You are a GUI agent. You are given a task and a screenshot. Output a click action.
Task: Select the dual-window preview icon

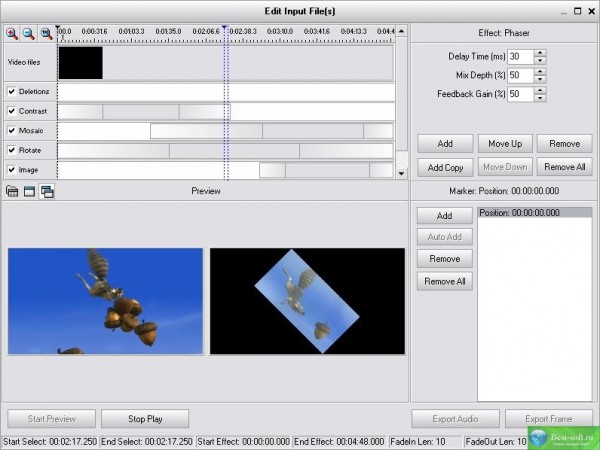click(x=46, y=191)
